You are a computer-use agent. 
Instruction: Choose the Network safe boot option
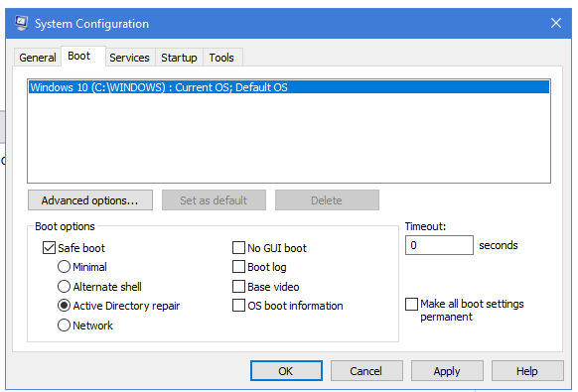[64, 325]
